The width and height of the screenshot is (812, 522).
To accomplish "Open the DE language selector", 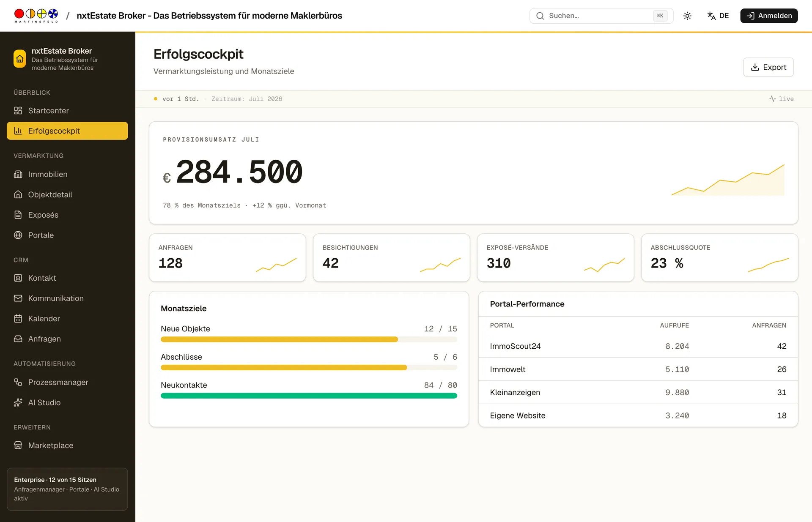I will (x=718, y=16).
